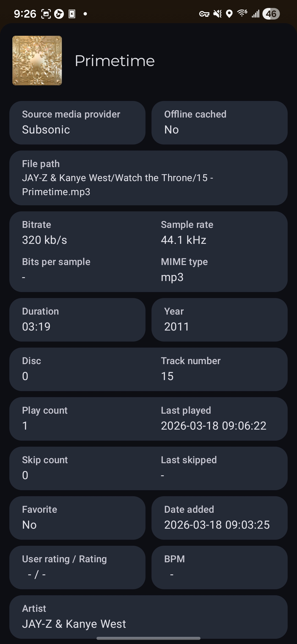Tap the cellular signal bars icon
Viewport: 297px width, 644px height.
tap(255, 14)
